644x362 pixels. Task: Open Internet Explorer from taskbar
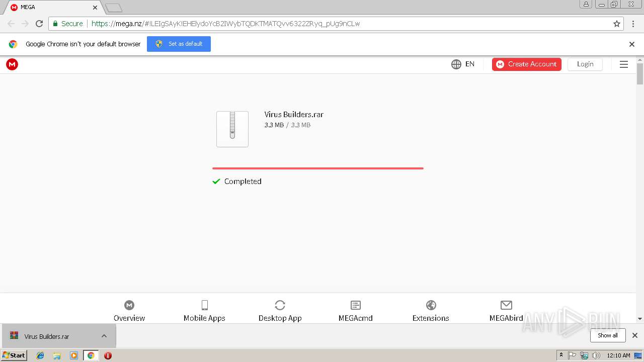point(40,355)
